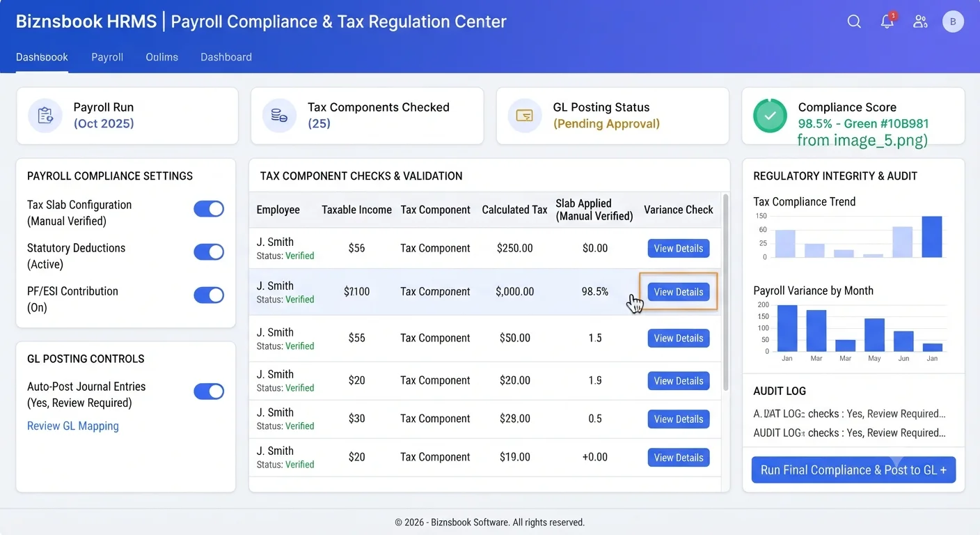View Details for the $250.00 tax row
The width and height of the screenshot is (980, 535).
(679, 248)
